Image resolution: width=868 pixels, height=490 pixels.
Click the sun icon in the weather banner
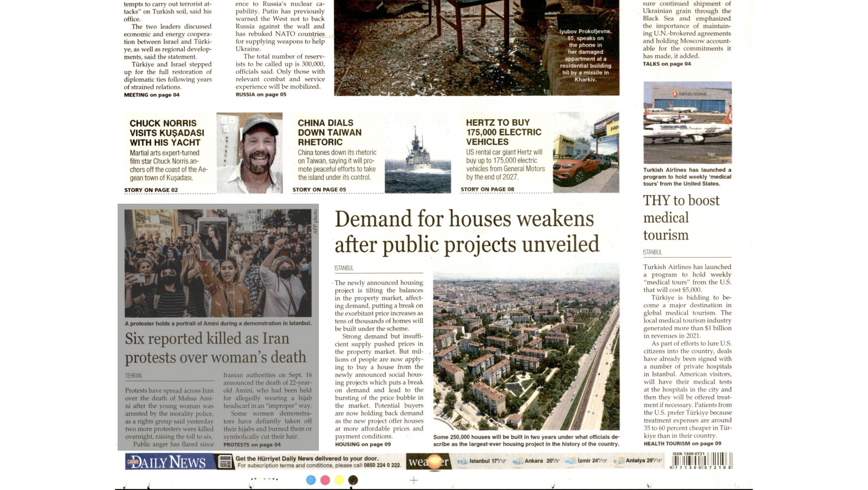(435, 462)
